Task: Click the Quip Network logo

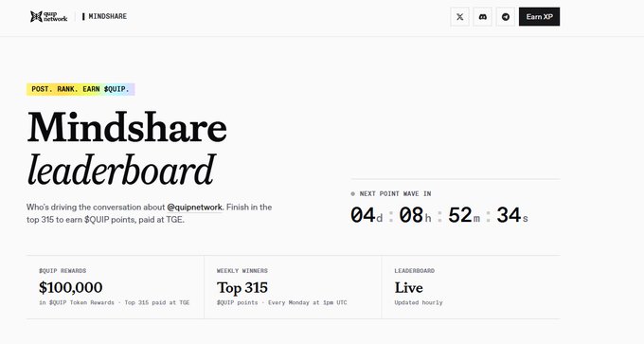Action: point(48,16)
